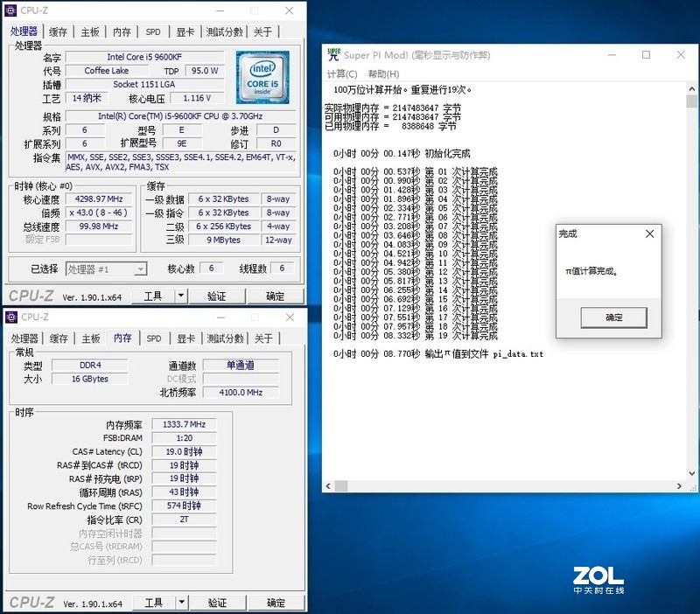Switch to the 主板 tab in top CPU-Z

pos(88,31)
